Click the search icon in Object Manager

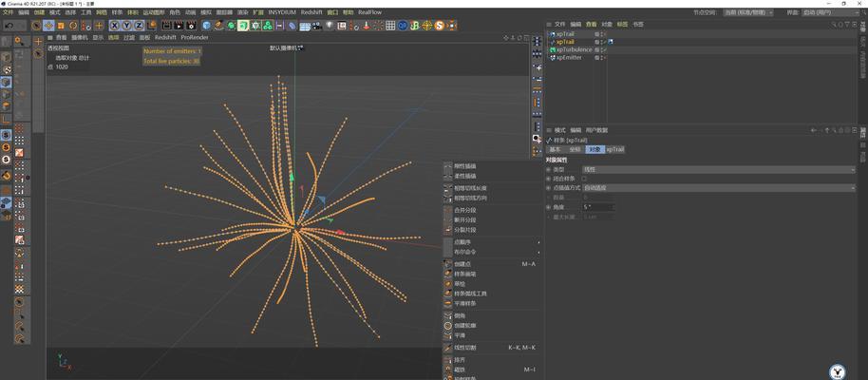tap(834, 25)
